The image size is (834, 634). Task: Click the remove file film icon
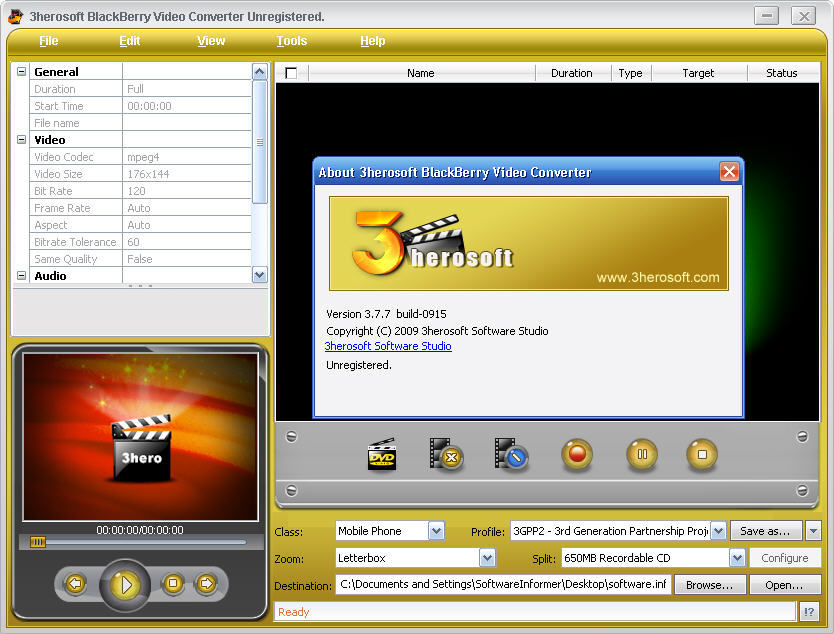446,455
